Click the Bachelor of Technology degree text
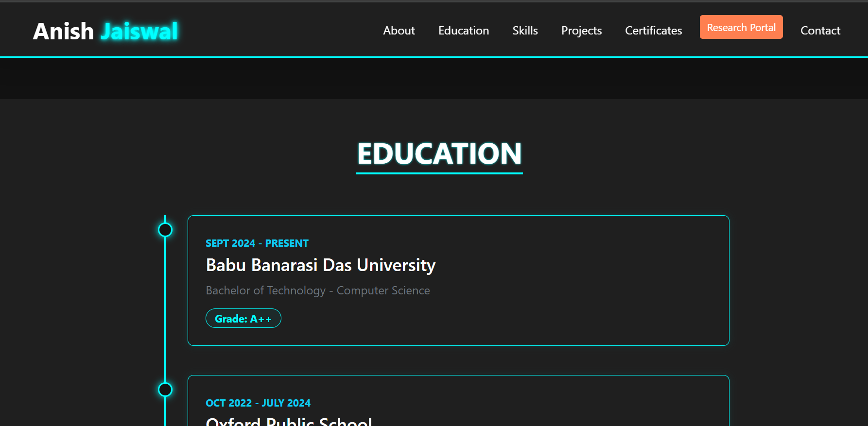Screen dimensions: 868x426 [x=318, y=290]
